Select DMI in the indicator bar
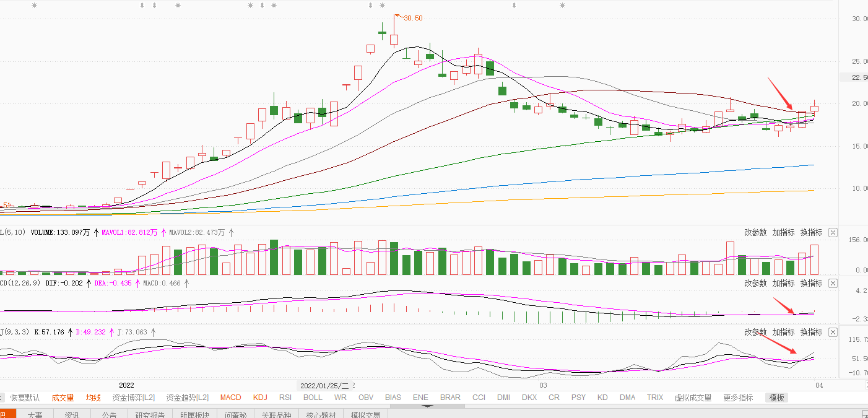Image resolution: width=868 pixels, height=418 pixels. [504, 398]
